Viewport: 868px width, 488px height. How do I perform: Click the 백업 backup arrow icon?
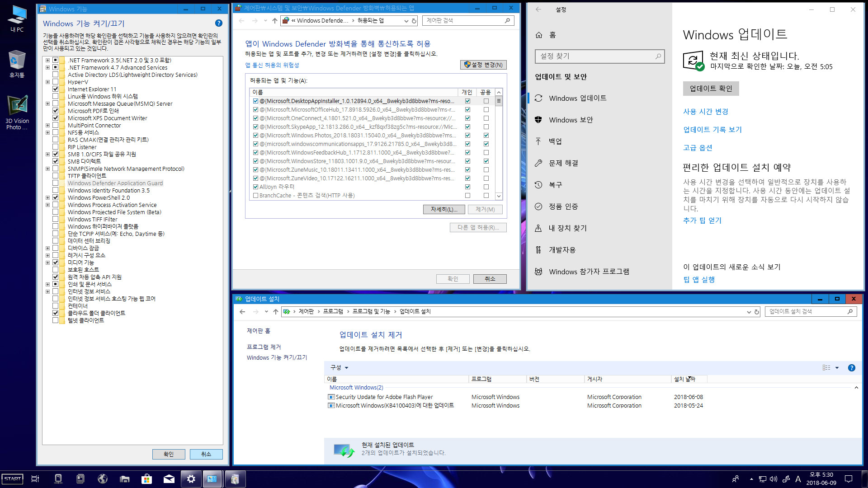pos(538,141)
